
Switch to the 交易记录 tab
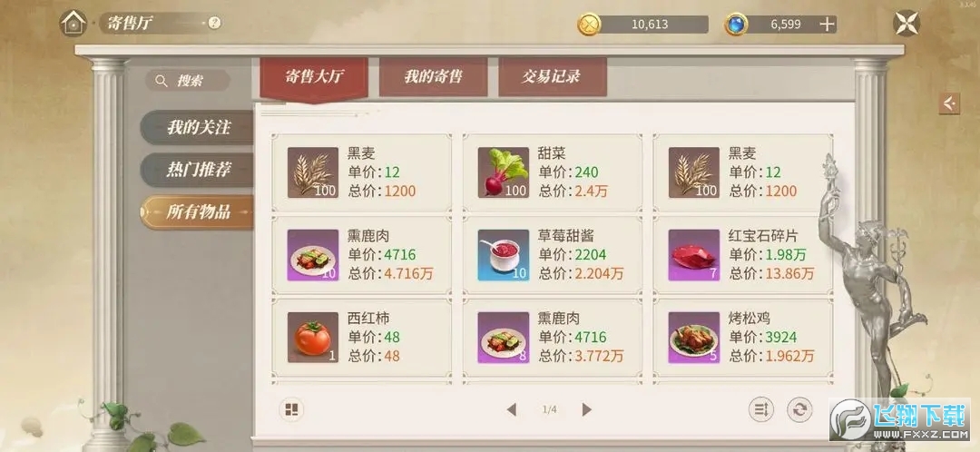(553, 77)
